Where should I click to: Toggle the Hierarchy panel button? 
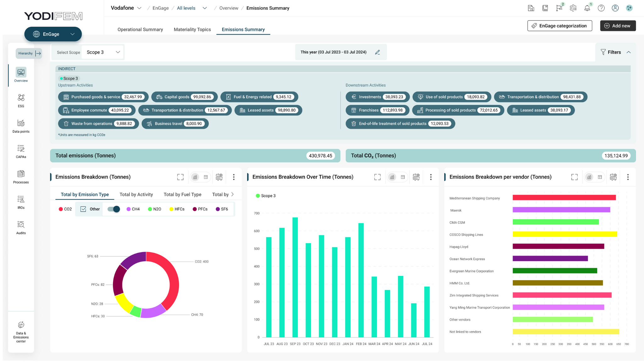tap(29, 53)
